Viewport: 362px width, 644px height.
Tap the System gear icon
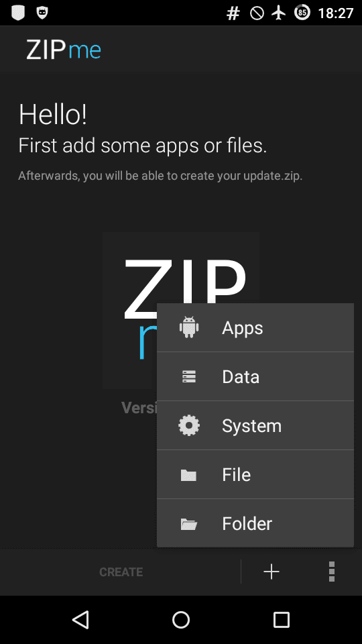click(189, 425)
